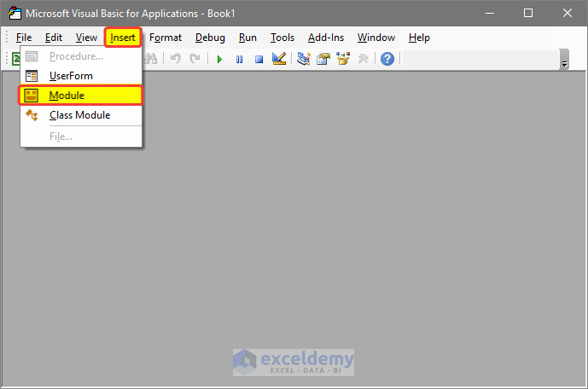Click the UserForm icon in the menu

(x=32, y=76)
